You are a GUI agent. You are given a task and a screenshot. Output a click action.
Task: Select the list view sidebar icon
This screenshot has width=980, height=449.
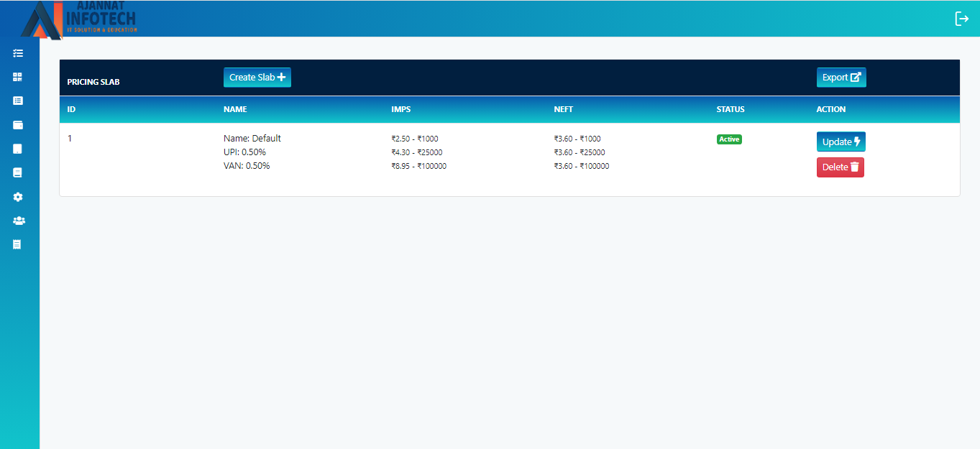click(18, 101)
